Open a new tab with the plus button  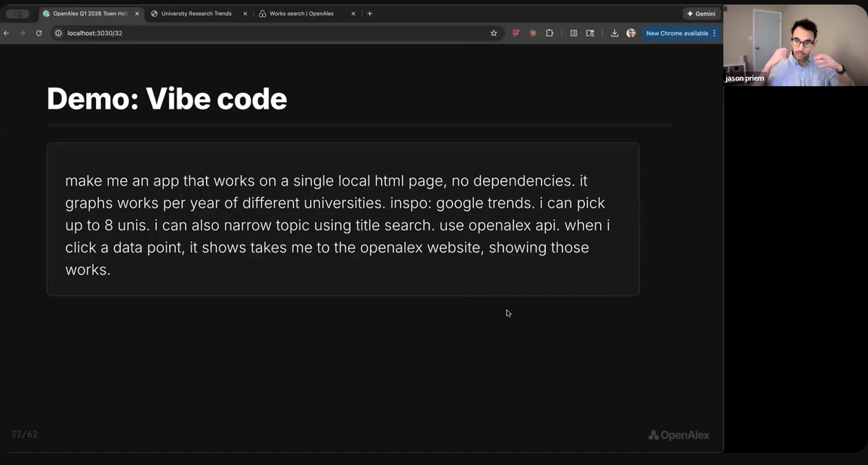click(370, 13)
